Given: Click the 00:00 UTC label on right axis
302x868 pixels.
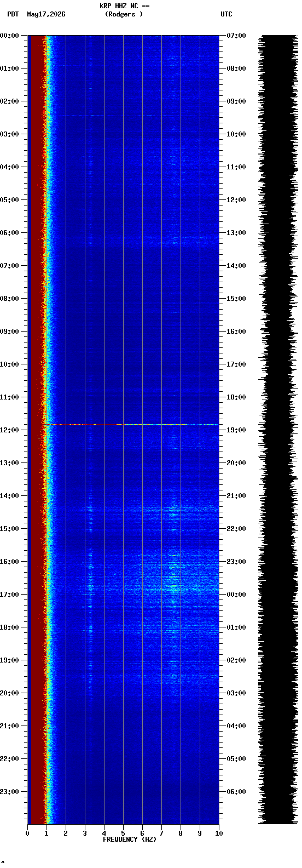Looking at the screenshot, I should pyautogui.click(x=236, y=595).
